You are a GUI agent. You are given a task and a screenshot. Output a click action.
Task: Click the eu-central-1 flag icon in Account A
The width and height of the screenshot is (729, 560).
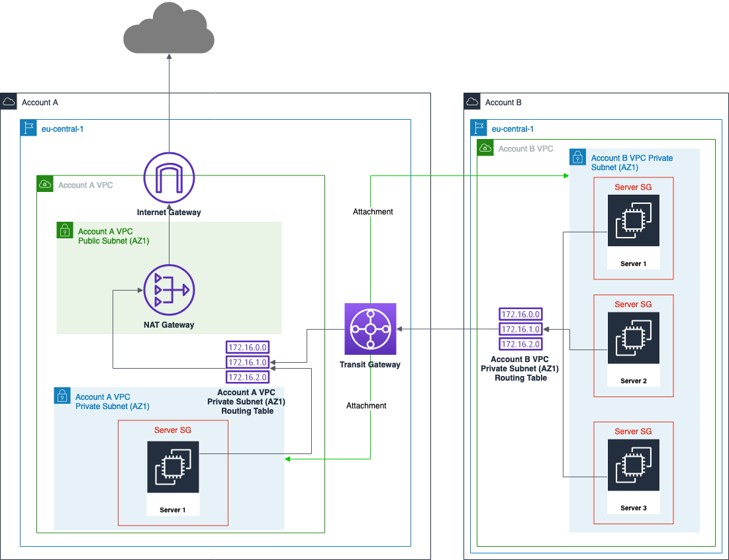pos(27,128)
